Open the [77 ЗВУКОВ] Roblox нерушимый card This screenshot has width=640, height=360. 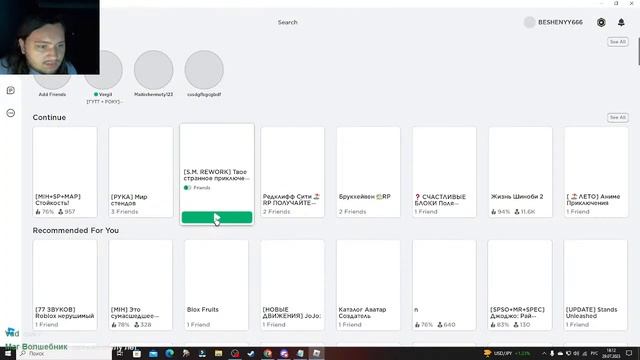(x=65, y=285)
